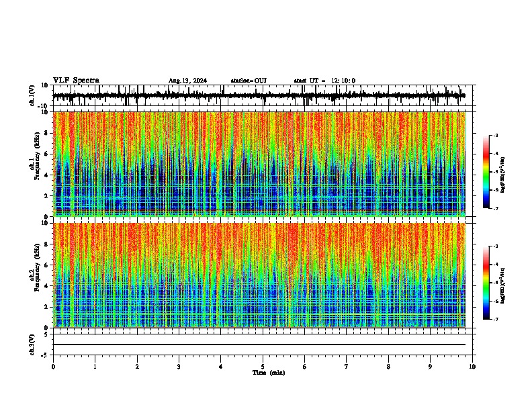Click the ch.2 frequency spectrogram plot
Viewport: 532px width, 411px height.
click(259, 275)
